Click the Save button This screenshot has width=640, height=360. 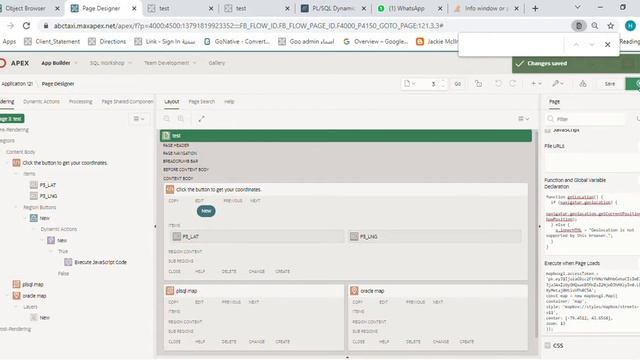click(x=610, y=84)
